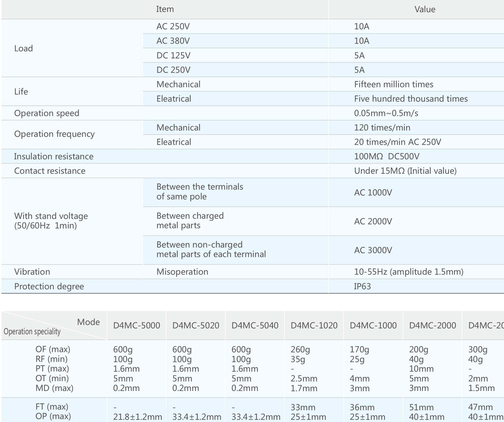Click the 'Item' column header
The image size is (504, 422).
click(165, 9)
